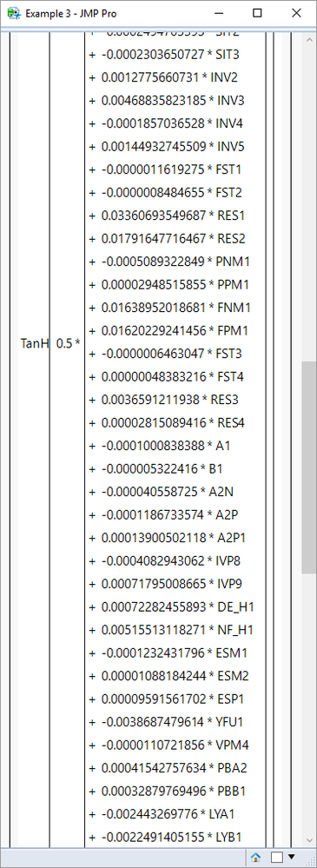Viewport: 317px width, 868px height.
Task: Select the 0.5 * multiplier term
Action: point(68,343)
